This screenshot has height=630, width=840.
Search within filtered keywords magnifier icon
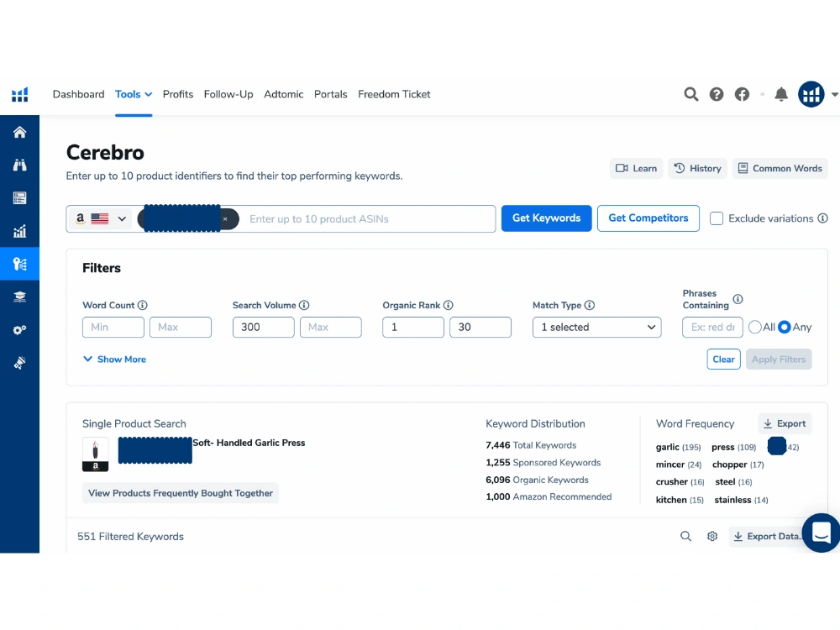coord(685,536)
